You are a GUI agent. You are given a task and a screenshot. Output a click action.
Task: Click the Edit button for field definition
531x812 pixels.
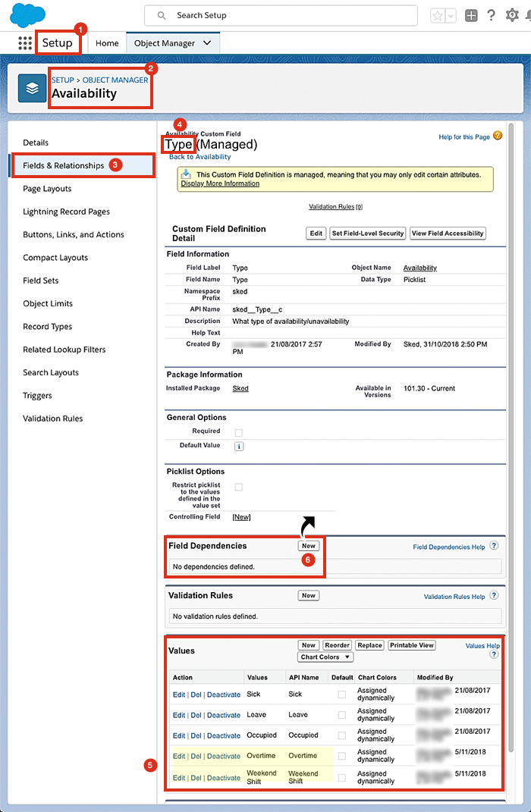[x=316, y=234]
